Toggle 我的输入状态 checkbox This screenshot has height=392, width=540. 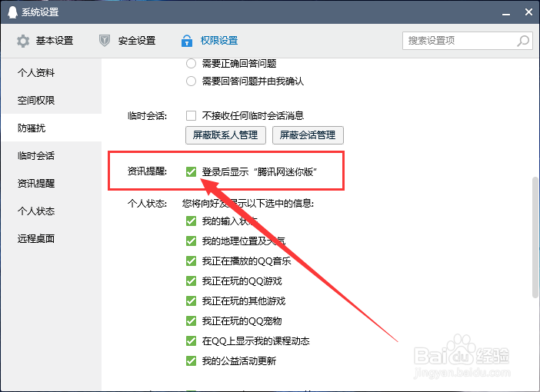coord(191,221)
